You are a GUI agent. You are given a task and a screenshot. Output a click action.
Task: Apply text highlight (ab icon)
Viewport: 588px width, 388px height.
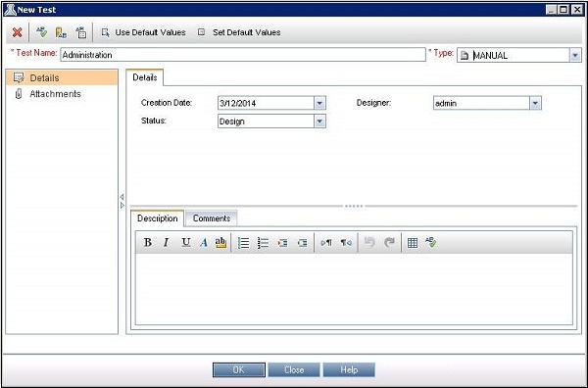click(x=220, y=243)
